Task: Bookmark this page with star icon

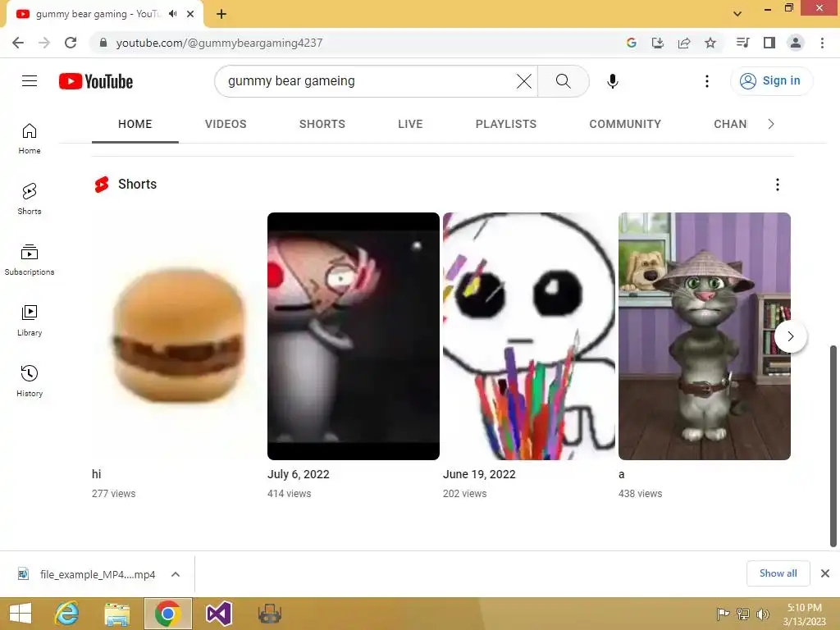Action: coord(710,43)
